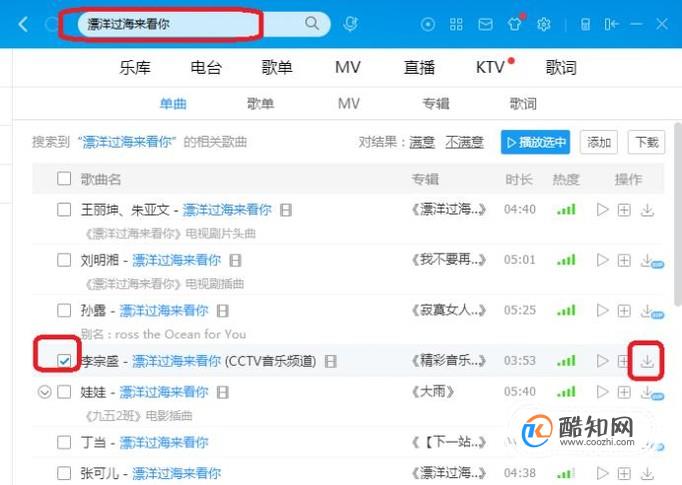Open the MV main tab
This screenshot has height=485, width=682.
point(348,67)
